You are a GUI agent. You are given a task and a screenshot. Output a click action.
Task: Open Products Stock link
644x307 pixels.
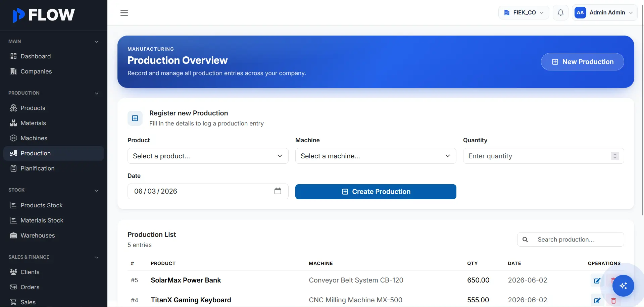[54, 205]
